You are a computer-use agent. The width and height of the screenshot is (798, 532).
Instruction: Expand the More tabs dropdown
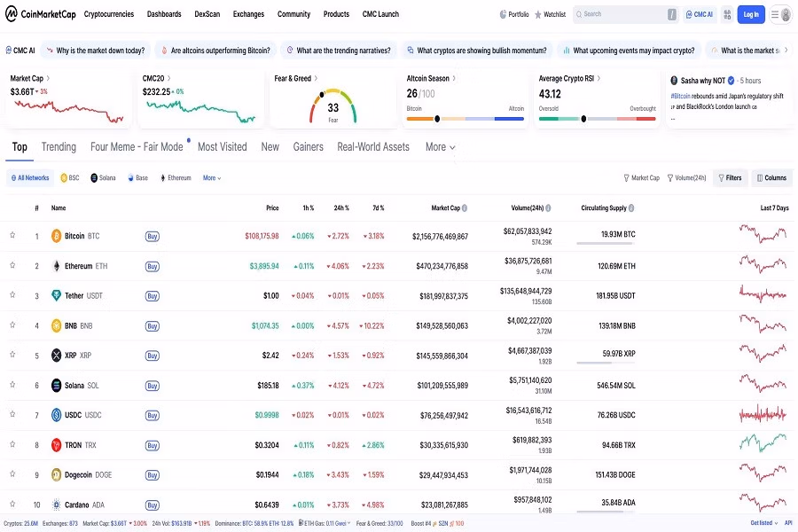pos(440,146)
